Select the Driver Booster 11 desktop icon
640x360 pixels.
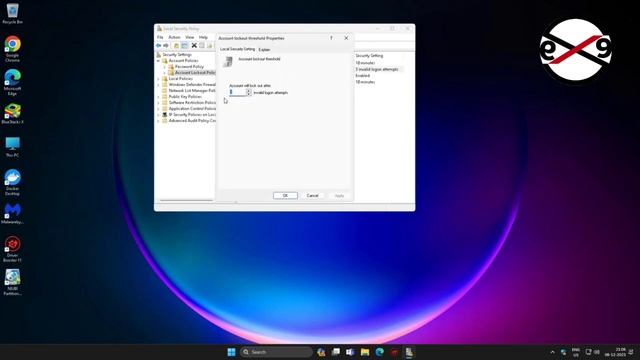[x=12, y=249]
